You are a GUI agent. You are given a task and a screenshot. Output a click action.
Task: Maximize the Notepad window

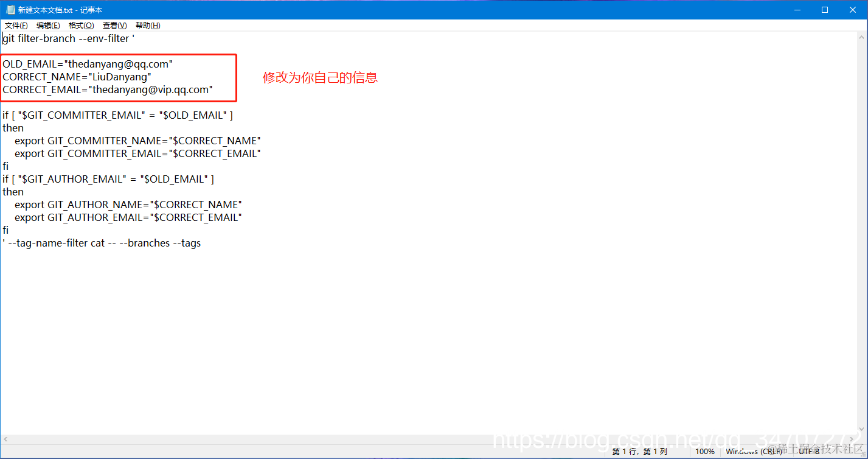pyautogui.click(x=825, y=10)
